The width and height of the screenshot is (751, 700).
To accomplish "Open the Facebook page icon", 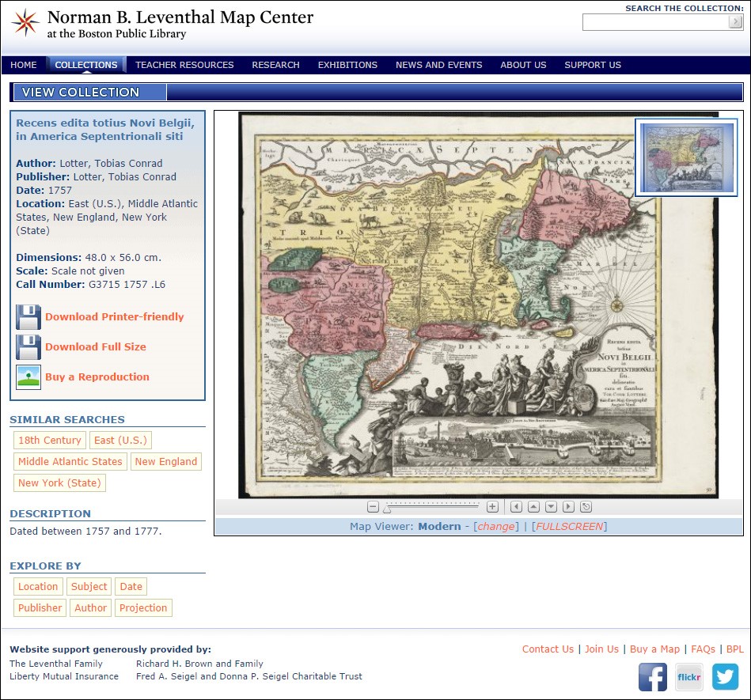I will 653,677.
